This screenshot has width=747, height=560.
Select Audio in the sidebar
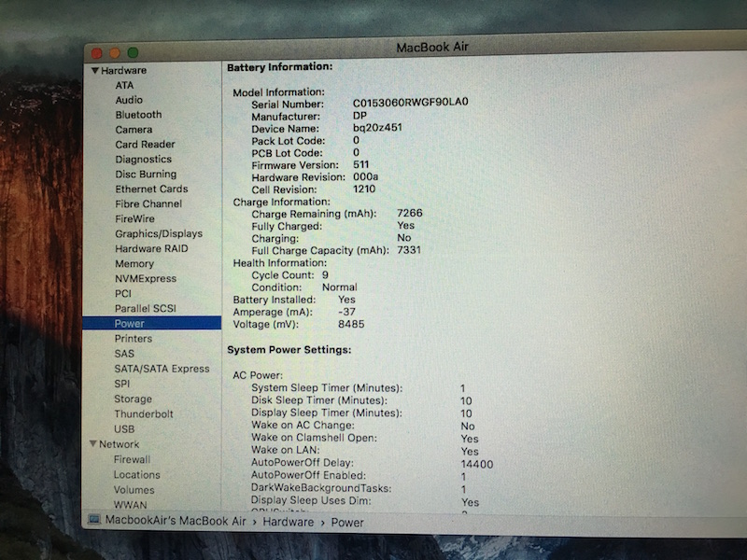coord(129,100)
